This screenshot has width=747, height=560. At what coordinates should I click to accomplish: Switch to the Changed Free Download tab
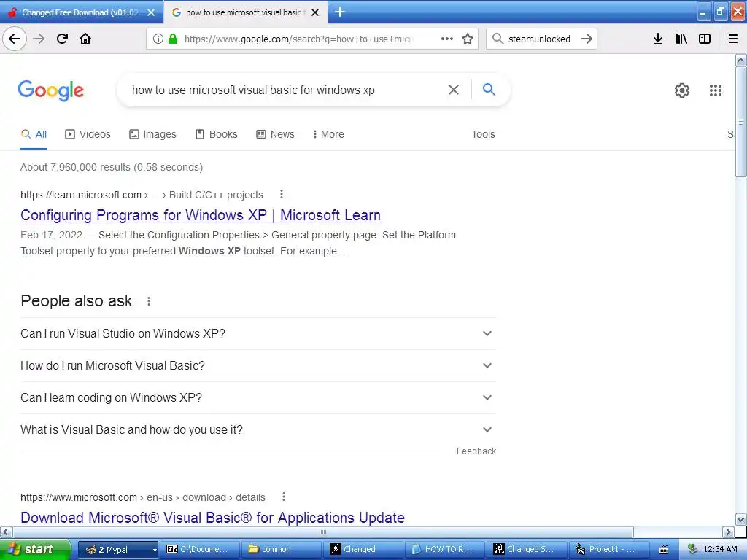tap(81, 12)
